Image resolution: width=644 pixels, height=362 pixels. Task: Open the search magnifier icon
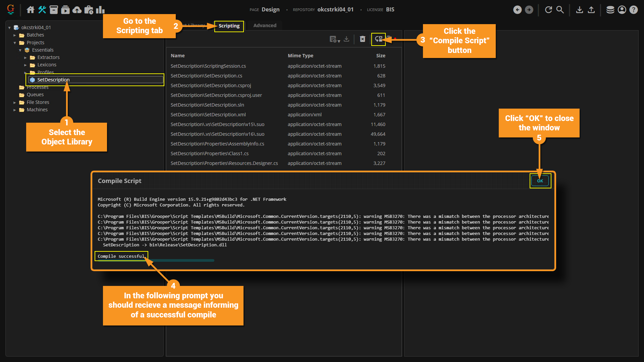pos(560,10)
